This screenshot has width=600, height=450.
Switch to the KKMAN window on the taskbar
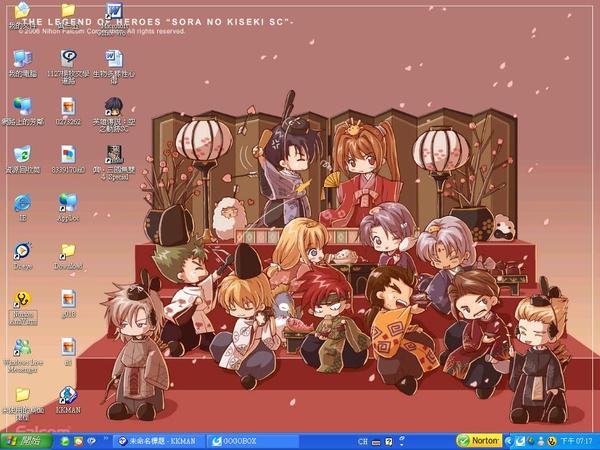(159, 441)
